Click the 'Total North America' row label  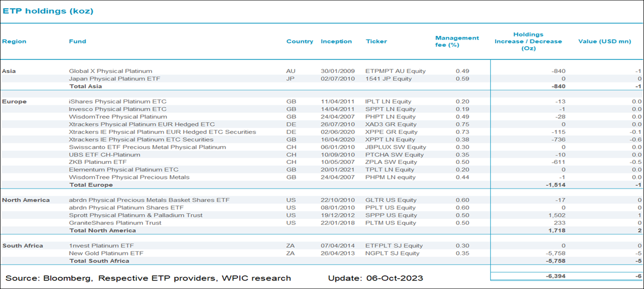[x=102, y=230]
